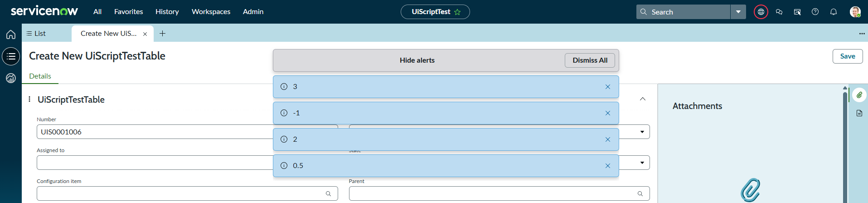Screen dimensions: 868x203
Task: Click the search magnifier icon
Action: pos(644,12)
